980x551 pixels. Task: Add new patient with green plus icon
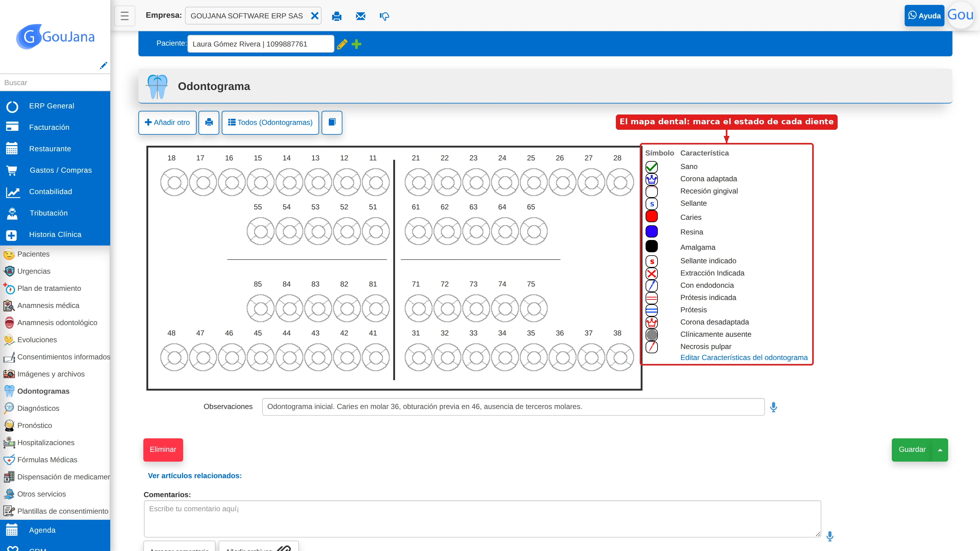[356, 44]
